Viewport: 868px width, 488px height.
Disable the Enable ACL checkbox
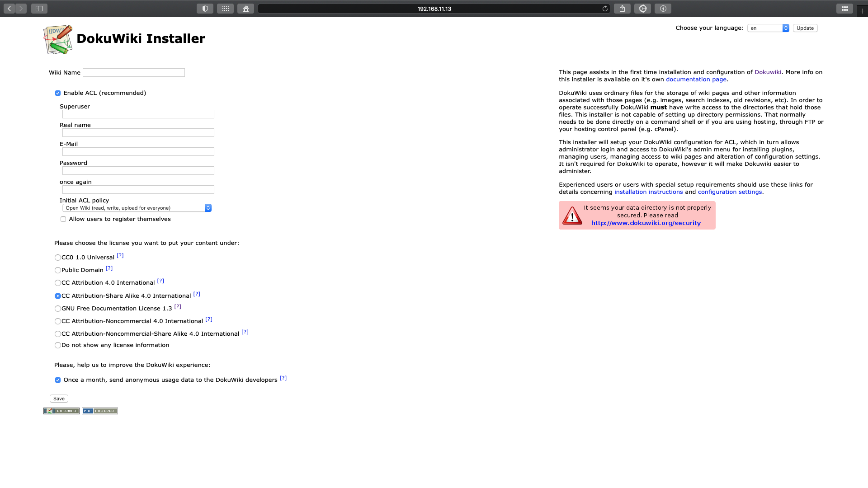(58, 93)
